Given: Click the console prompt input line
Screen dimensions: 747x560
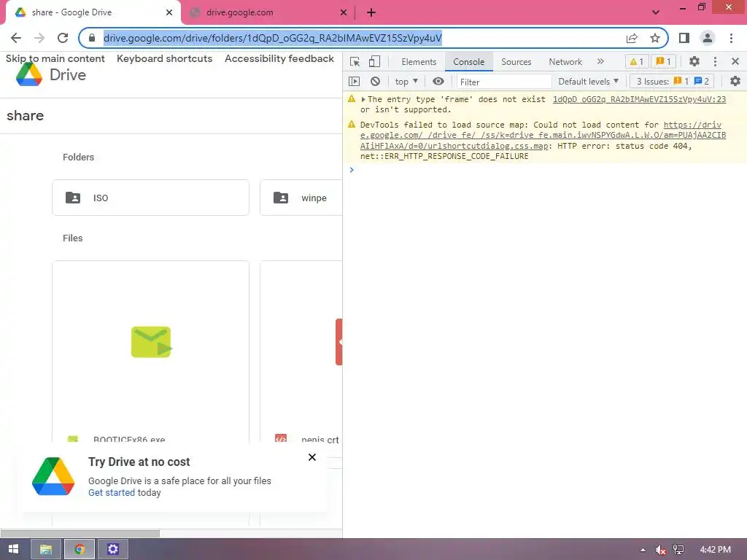Looking at the screenshot, I should click(548, 170).
